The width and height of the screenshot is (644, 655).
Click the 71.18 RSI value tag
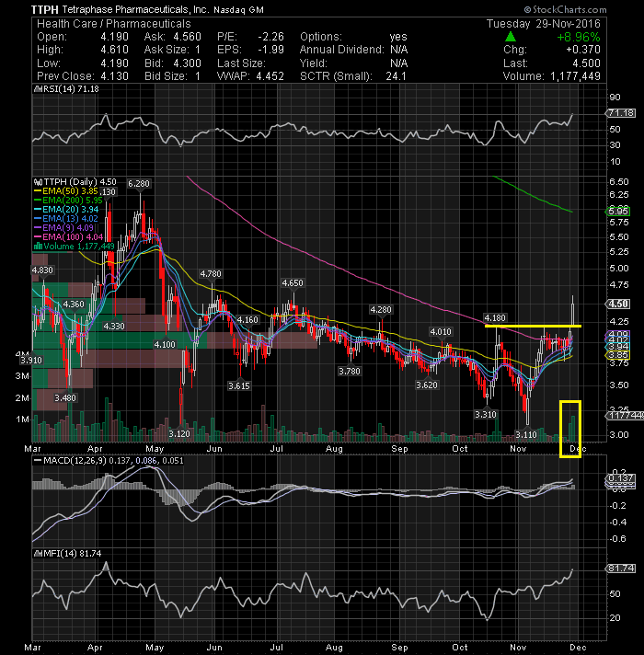(x=621, y=113)
